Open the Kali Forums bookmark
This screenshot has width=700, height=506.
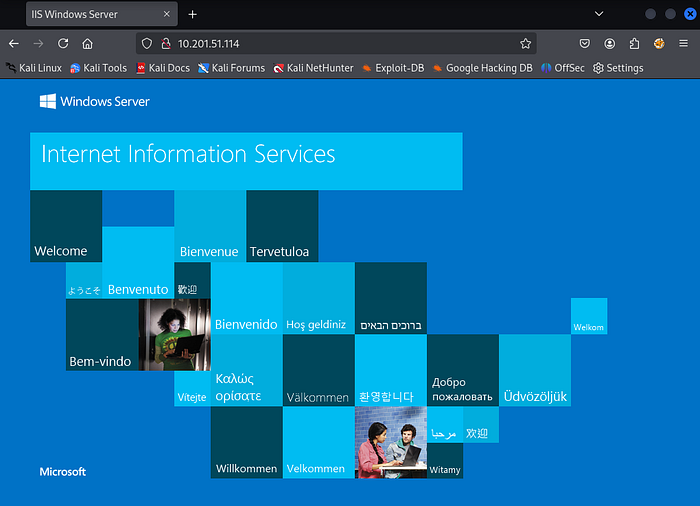coord(232,68)
